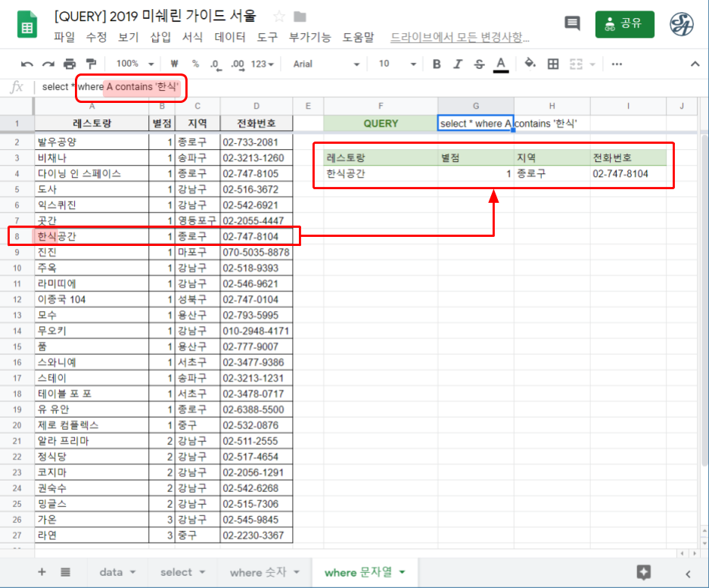Click the 드라이브에서 모든 변경사항 link
The width and height of the screenshot is (709, 588).
pyautogui.click(x=459, y=37)
